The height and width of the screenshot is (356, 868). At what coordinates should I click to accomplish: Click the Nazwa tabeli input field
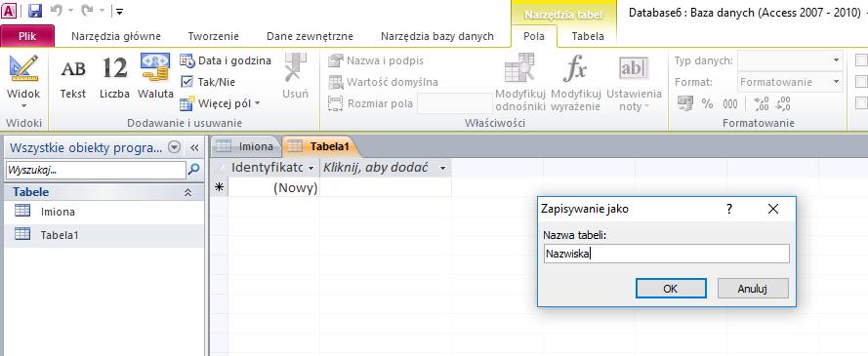point(666,254)
